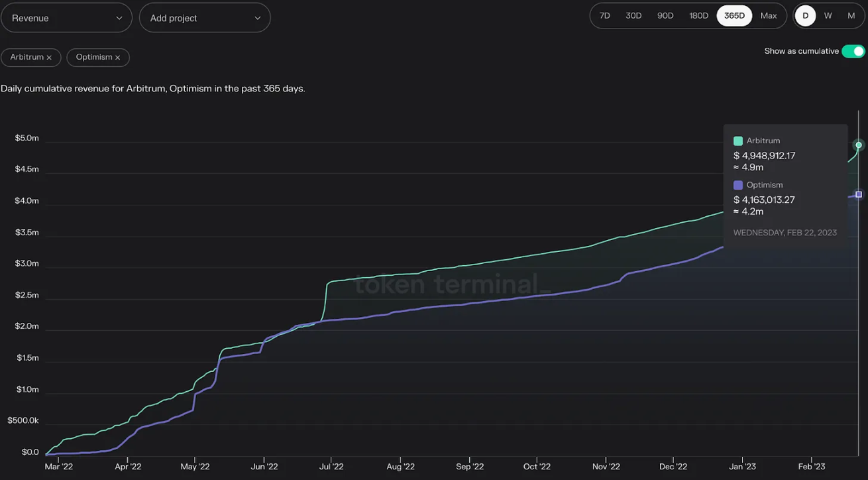The image size is (868, 480).
Task: Click the 180D range button
Action: click(x=699, y=15)
